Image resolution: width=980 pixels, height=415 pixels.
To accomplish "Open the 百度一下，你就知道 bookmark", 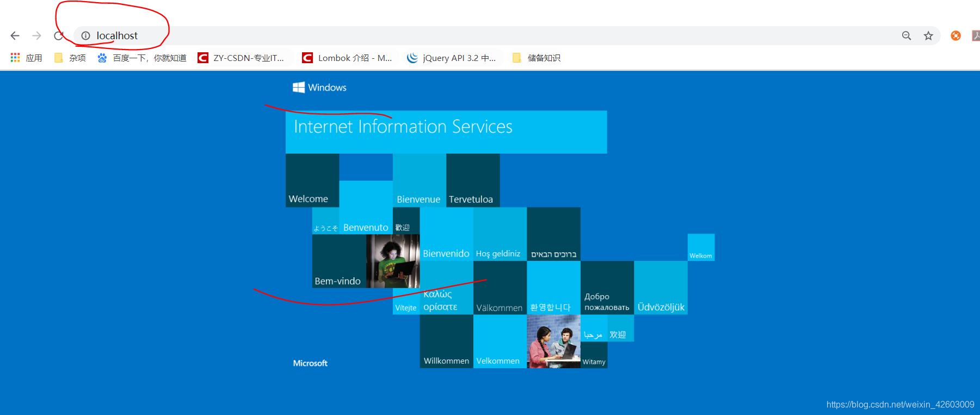I will click(x=141, y=58).
